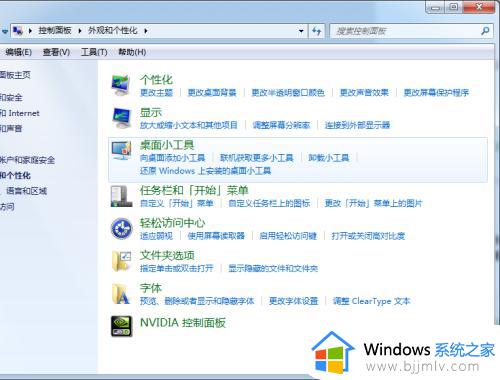
Task: Expand the address bar history dropdown
Action: coord(301,31)
